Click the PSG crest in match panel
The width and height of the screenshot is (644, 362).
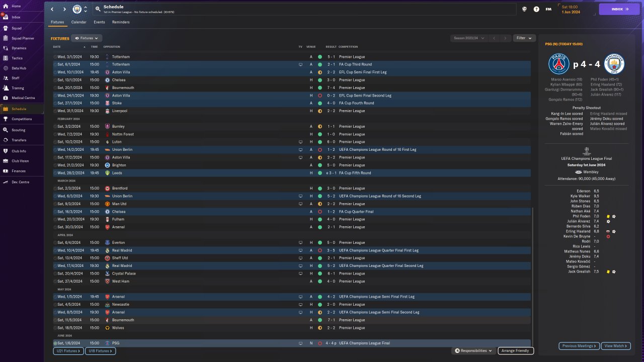click(558, 64)
